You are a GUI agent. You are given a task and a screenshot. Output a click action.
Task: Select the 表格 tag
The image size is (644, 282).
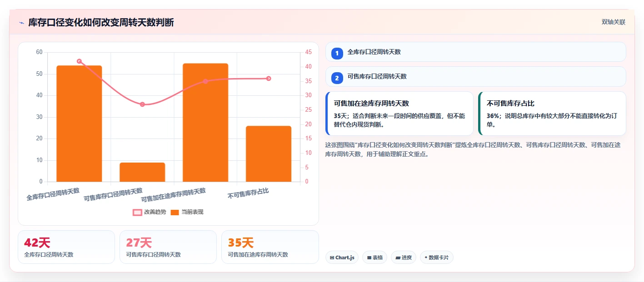pyautogui.click(x=374, y=257)
